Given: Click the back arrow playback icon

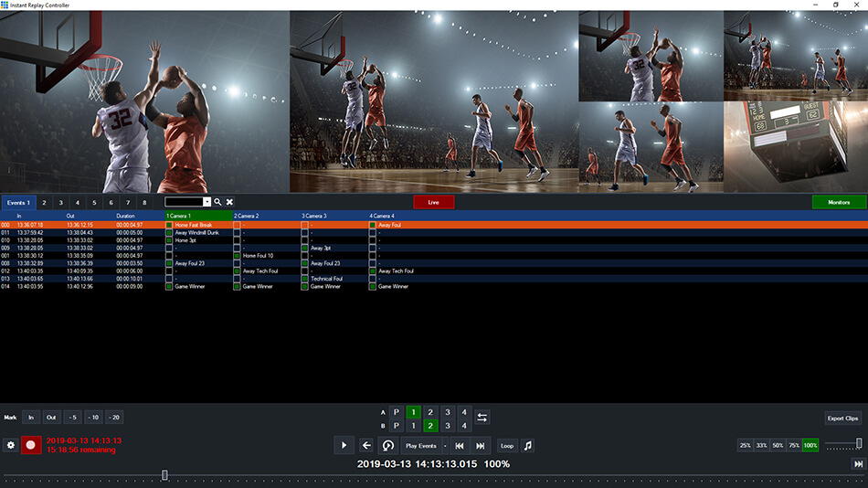Looking at the screenshot, I should click(366, 445).
